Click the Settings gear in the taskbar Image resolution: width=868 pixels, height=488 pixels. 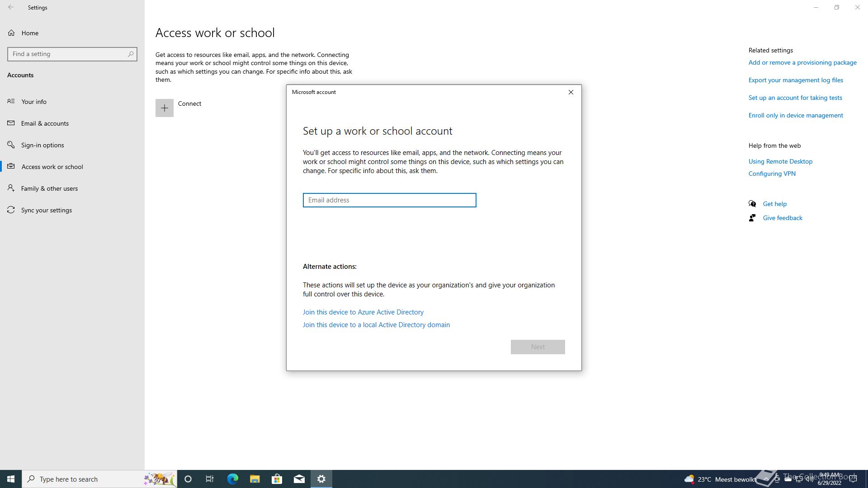coord(321,479)
